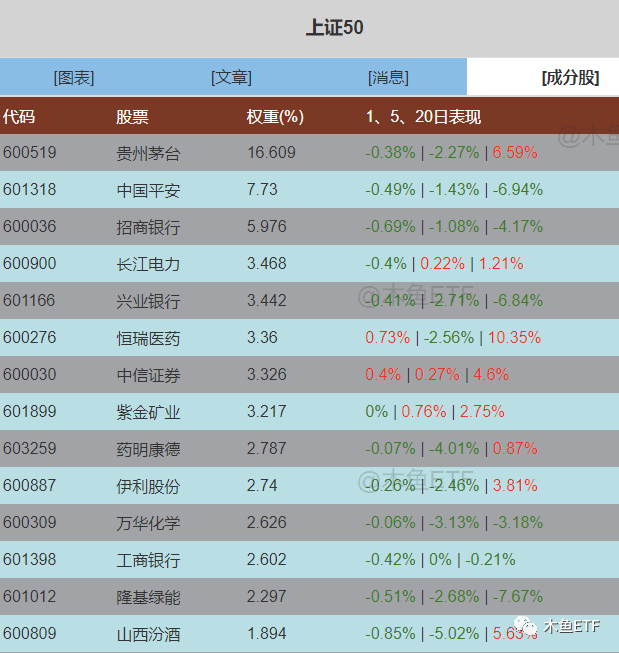Open 兴业银行 stock name
Viewport: 619px width, 653px height.
pos(148,302)
